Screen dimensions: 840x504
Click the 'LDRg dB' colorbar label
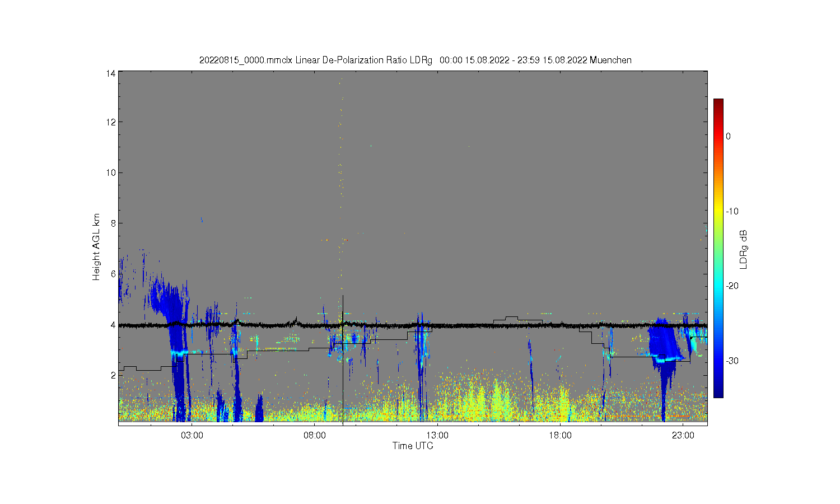(744, 250)
